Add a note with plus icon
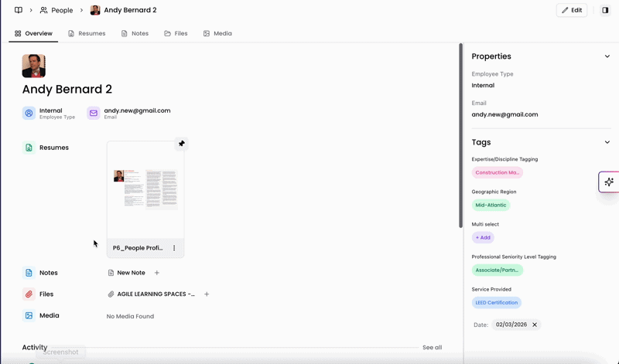This screenshot has width=619, height=364. [157, 273]
